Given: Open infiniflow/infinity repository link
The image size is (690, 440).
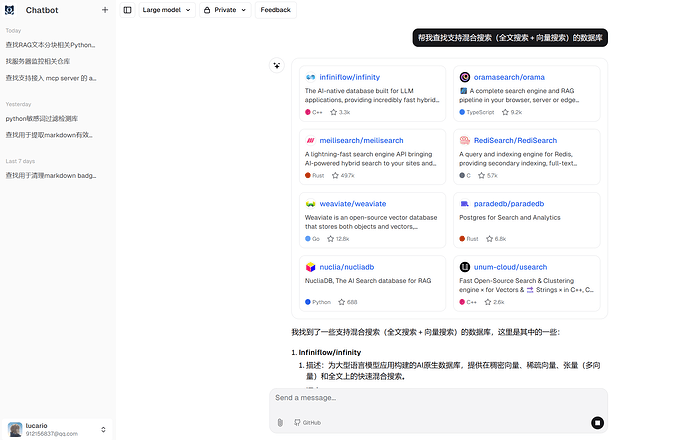Looking at the screenshot, I should (349, 77).
